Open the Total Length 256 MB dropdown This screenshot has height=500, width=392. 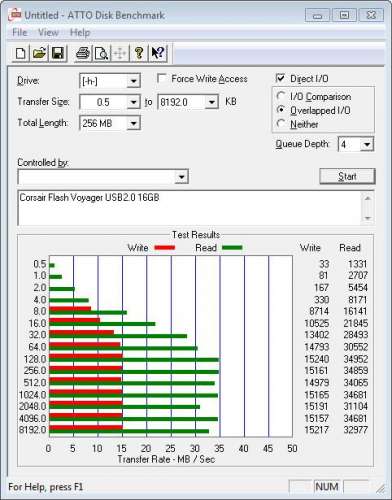(x=133, y=123)
